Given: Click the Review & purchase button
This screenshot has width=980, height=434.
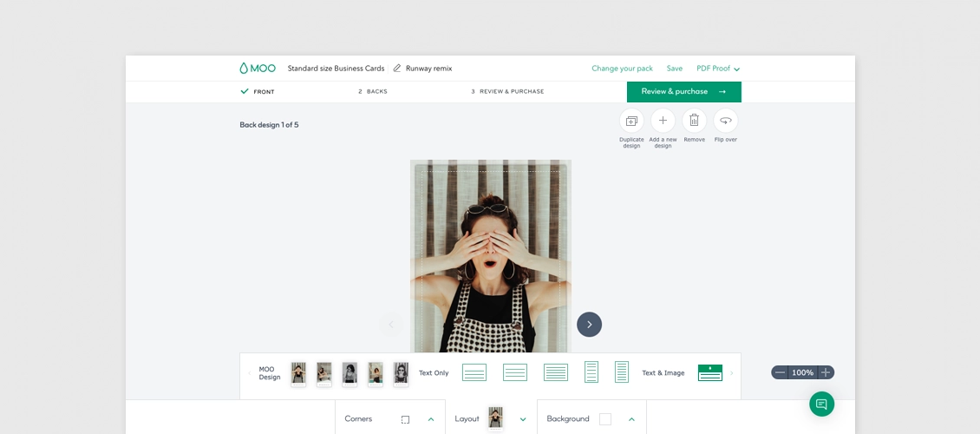Looking at the screenshot, I should [x=683, y=91].
